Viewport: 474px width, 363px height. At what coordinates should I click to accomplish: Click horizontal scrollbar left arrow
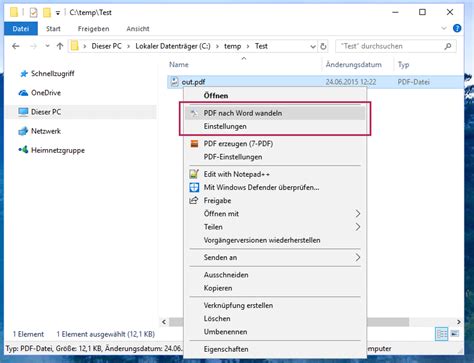(164, 322)
